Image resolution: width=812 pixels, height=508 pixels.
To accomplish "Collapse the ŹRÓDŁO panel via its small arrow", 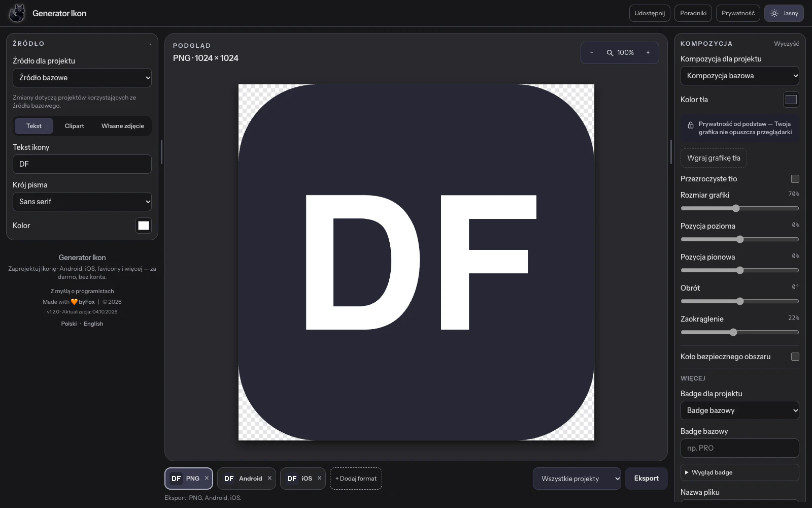I will tap(150, 44).
